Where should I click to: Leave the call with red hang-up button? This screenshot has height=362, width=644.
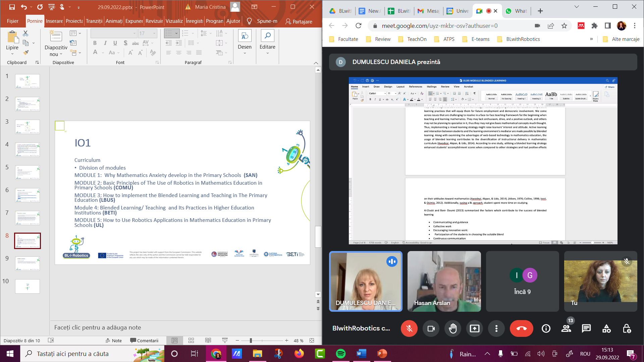pyautogui.click(x=521, y=328)
